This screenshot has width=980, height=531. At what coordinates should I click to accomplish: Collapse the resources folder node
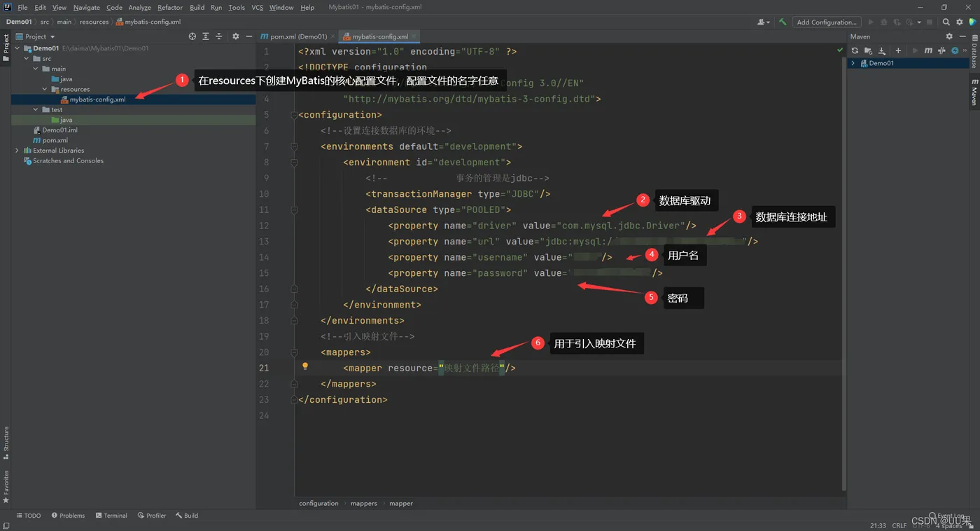pyautogui.click(x=45, y=89)
